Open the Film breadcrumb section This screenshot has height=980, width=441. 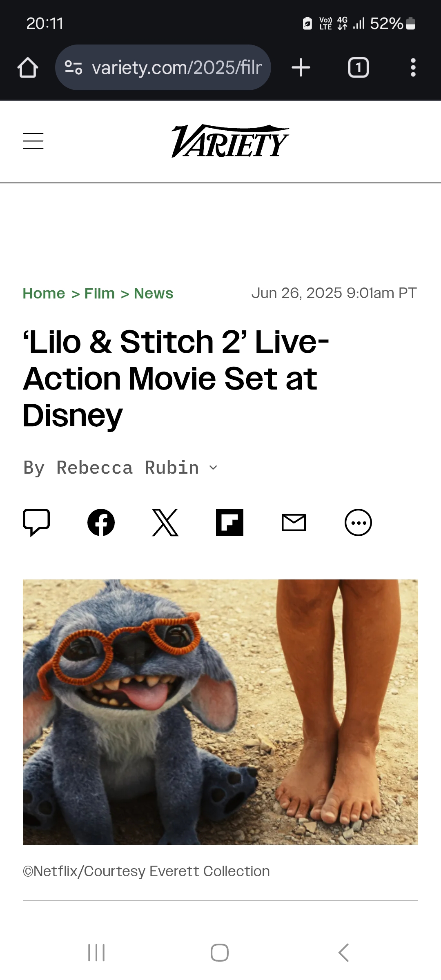[100, 293]
